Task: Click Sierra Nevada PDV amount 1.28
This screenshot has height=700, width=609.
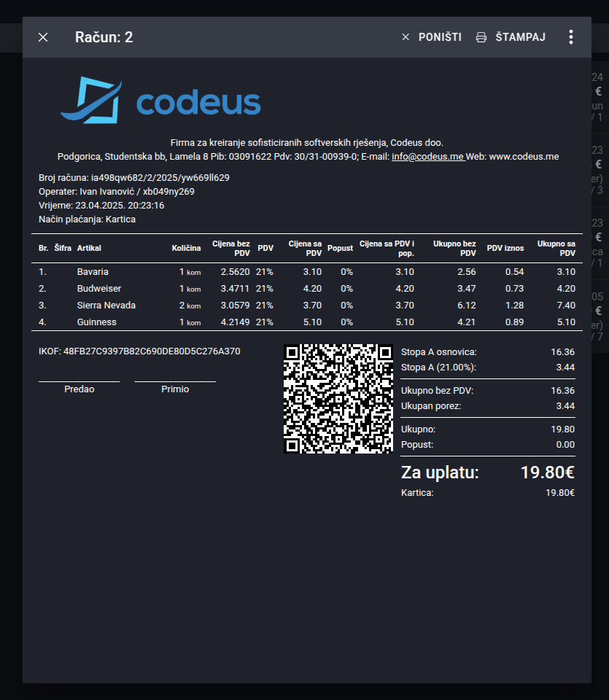Action: pos(514,306)
